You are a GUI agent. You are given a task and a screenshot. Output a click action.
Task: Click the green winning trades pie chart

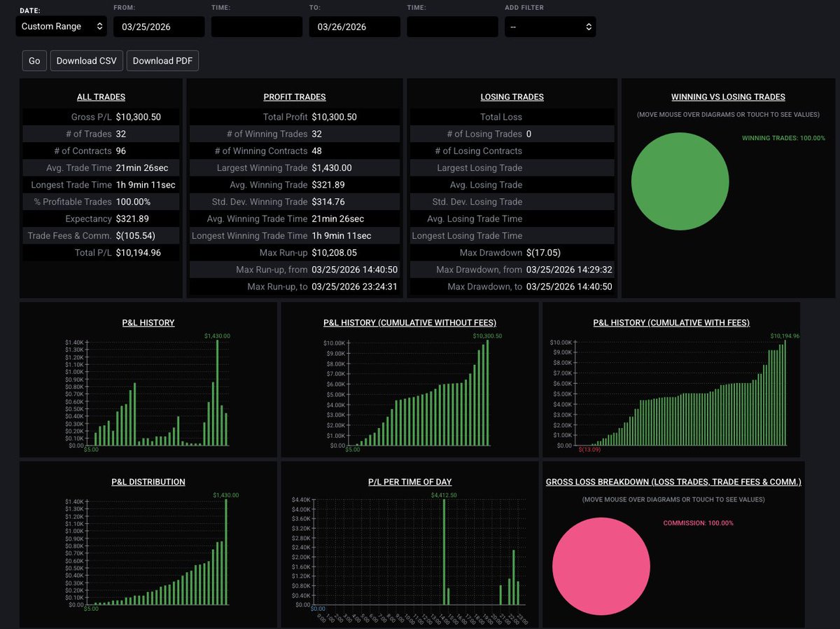coord(680,181)
